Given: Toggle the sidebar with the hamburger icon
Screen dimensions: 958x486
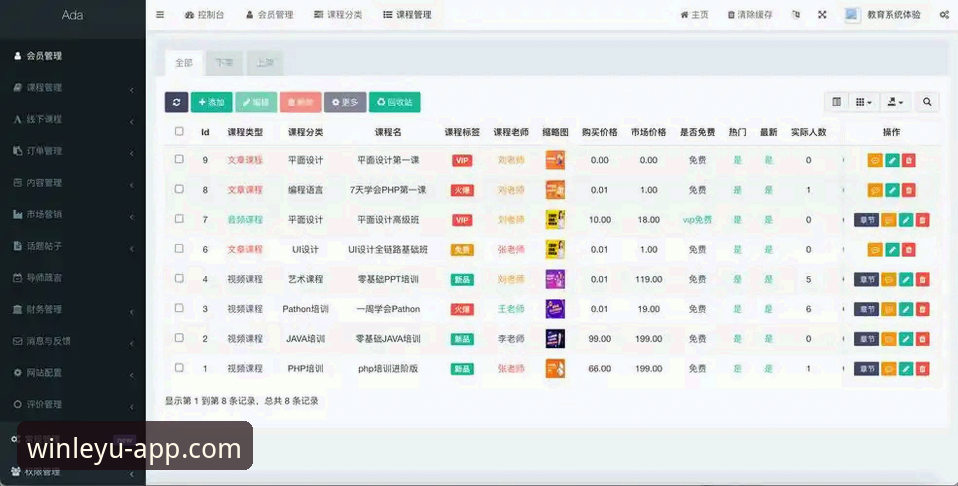Looking at the screenshot, I should pyautogui.click(x=160, y=15).
